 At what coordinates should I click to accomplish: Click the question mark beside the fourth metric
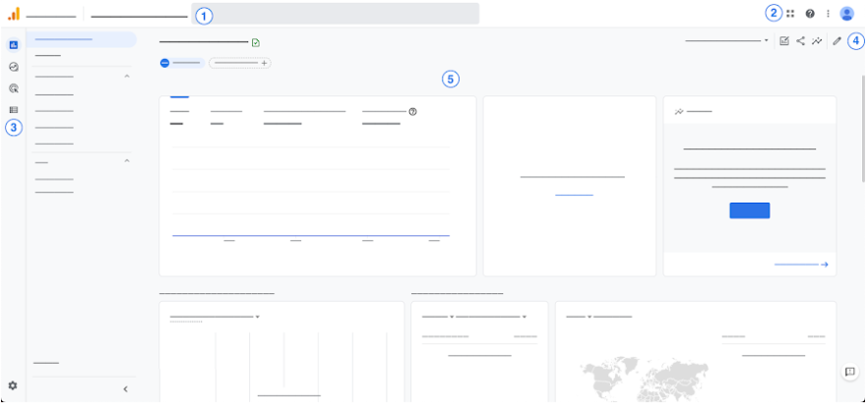(x=413, y=112)
